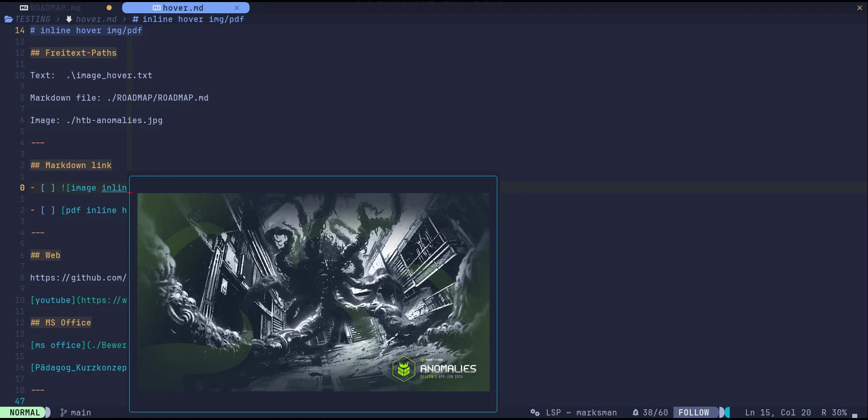The height and width of the screenshot is (420, 868).
Task: Click ./htb-anomalies.jpg image path
Action: pos(114,120)
